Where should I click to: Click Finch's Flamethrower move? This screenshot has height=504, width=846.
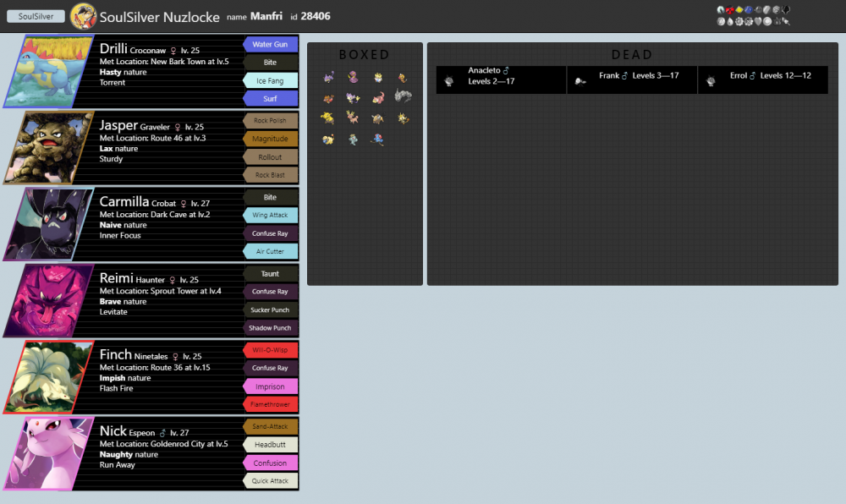(270, 404)
